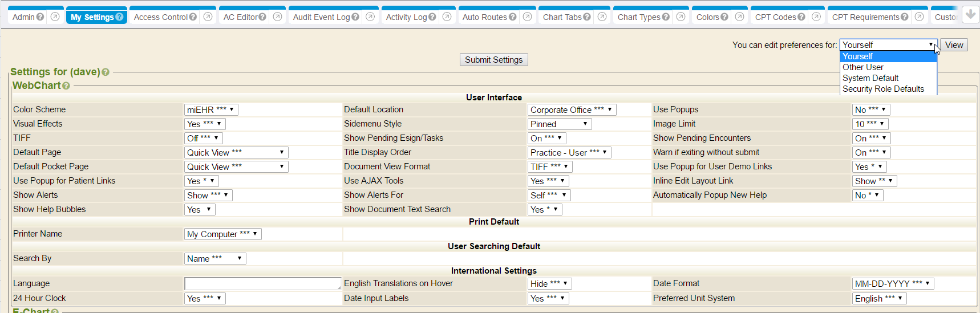Click the View button

(954, 45)
